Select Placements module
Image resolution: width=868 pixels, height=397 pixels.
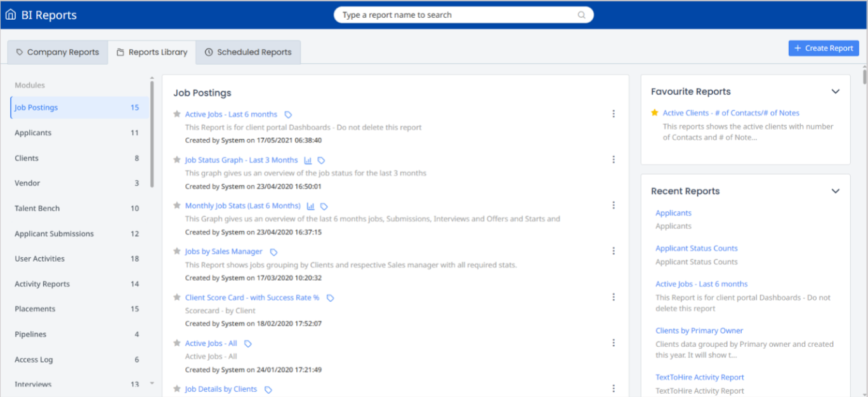[x=79, y=309]
